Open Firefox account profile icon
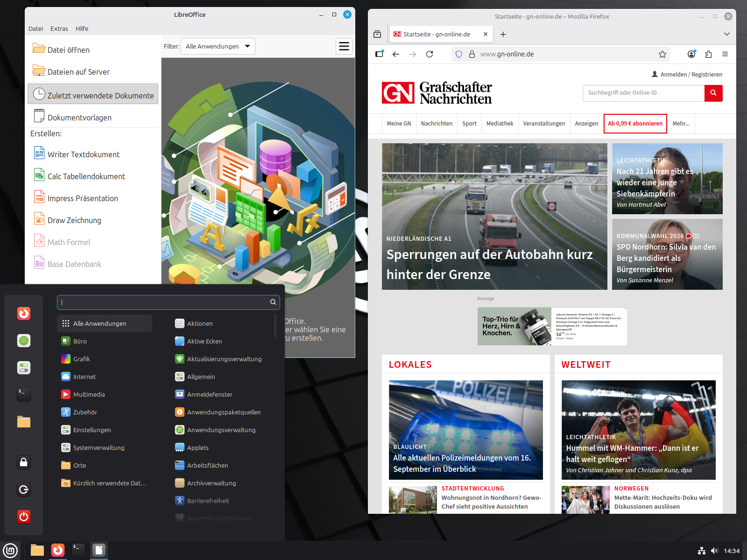The height and width of the screenshot is (560, 747). (691, 54)
